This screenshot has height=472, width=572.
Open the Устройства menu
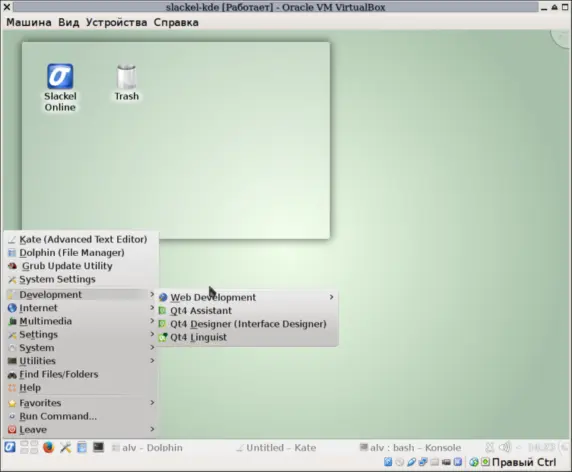116,22
